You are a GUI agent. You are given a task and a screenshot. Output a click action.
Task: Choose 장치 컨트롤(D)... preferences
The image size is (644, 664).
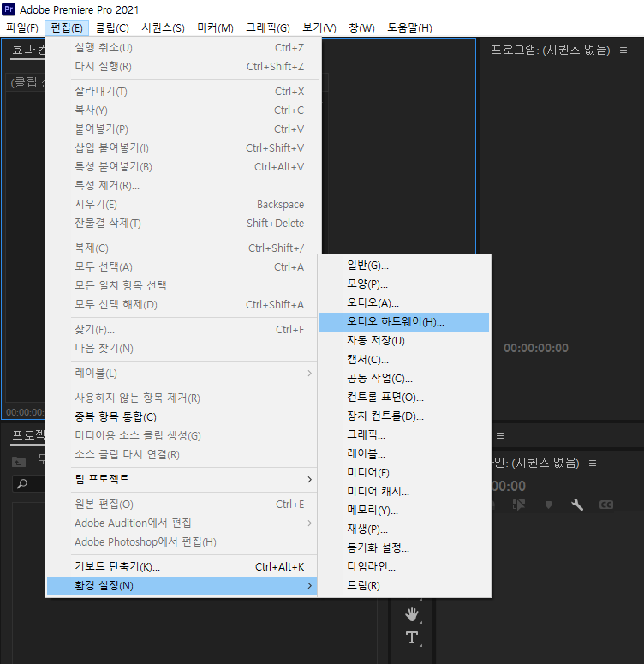click(x=404, y=416)
